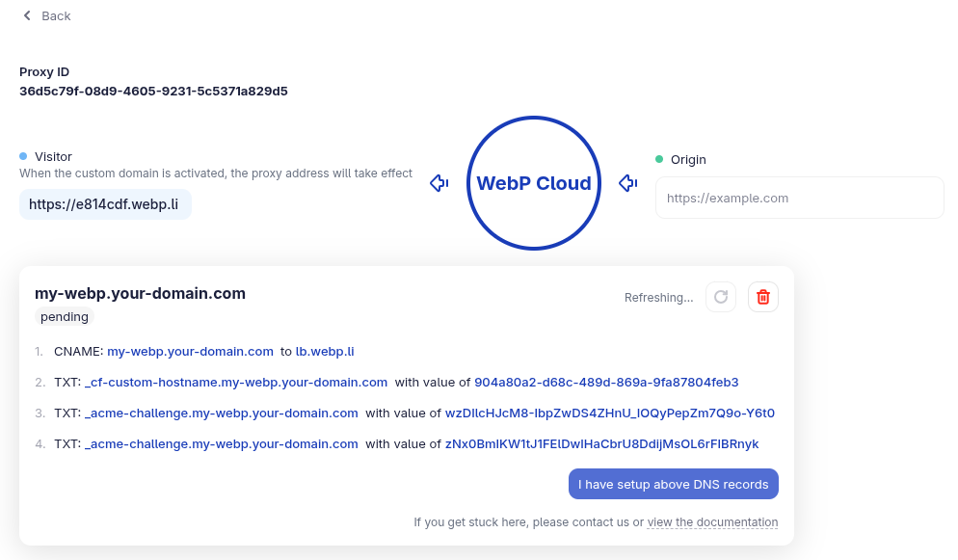The image size is (958, 560).
Task: Click TXT value 904a80a2-d68c-489d-869a-9fa87804feb3
Action: 606,383
